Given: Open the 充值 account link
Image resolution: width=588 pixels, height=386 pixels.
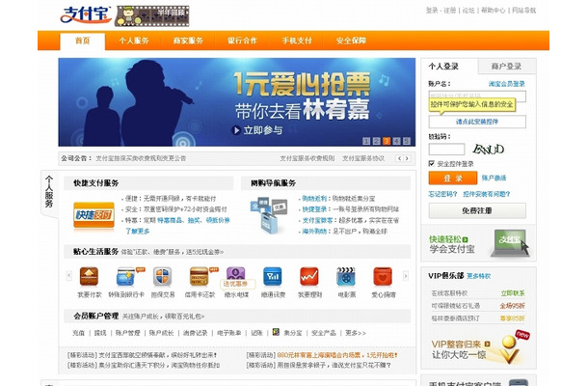Looking at the screenshot, I should pyautogui.click(x=78, y=333).
